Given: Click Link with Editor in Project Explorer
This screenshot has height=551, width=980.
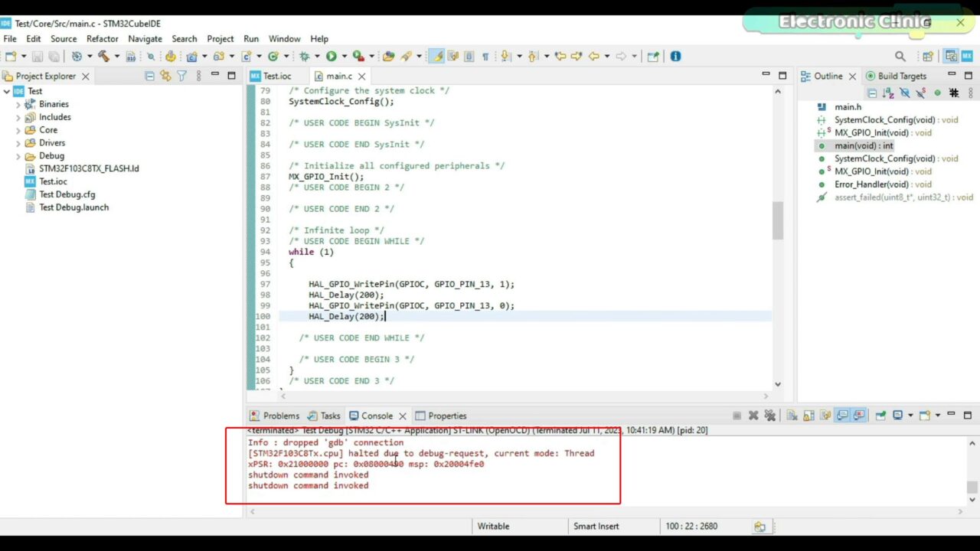Looking at the screenshot, I should pos(165,76).
